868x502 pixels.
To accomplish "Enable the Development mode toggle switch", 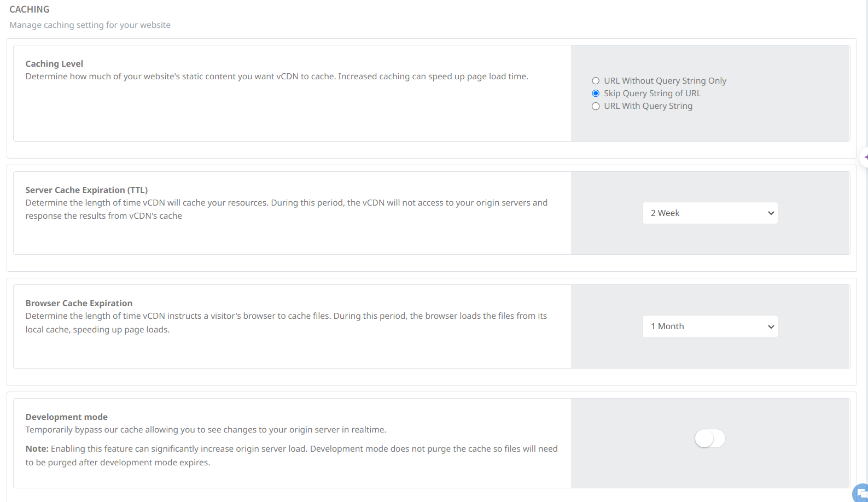I will point(709,439).
